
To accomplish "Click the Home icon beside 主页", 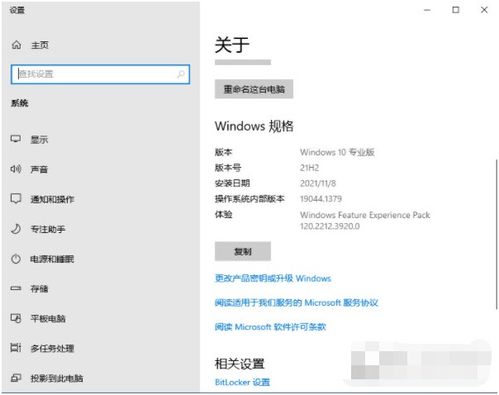I will pos(16,45).
